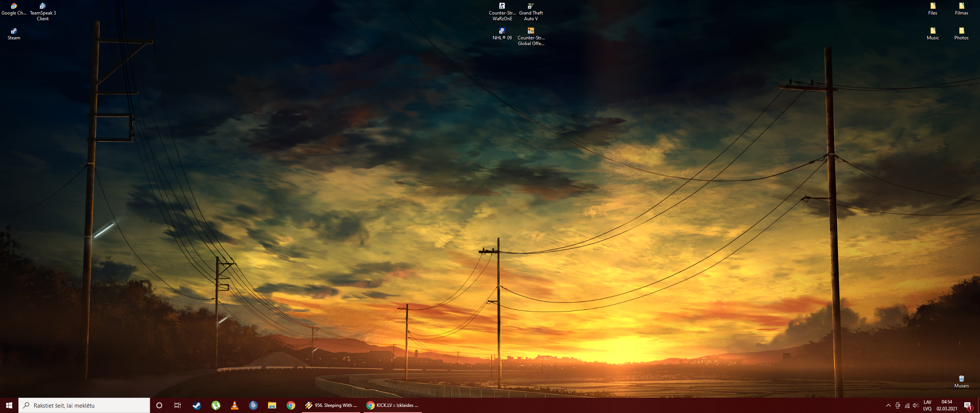The height and width of the screenshot is (413, 980).
Task: Select the Counter-Strike Global Offensive desktop shortcut
Action: [531, 37]
